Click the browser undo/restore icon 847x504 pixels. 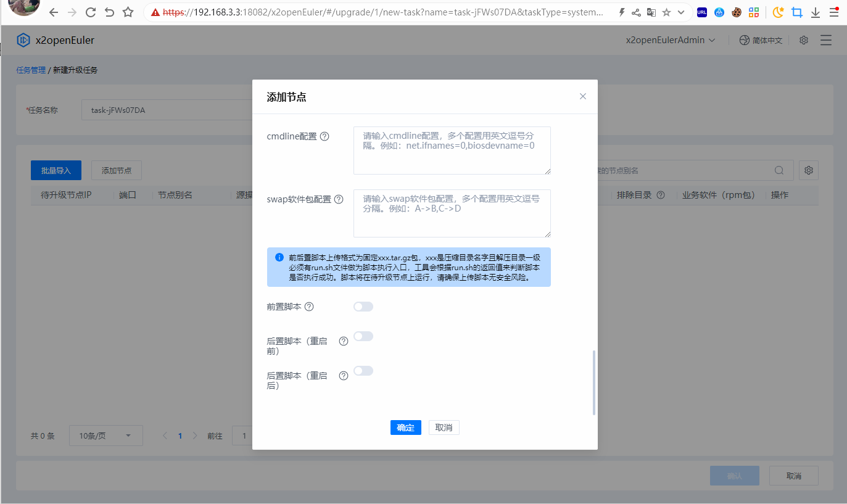(109, 12)
